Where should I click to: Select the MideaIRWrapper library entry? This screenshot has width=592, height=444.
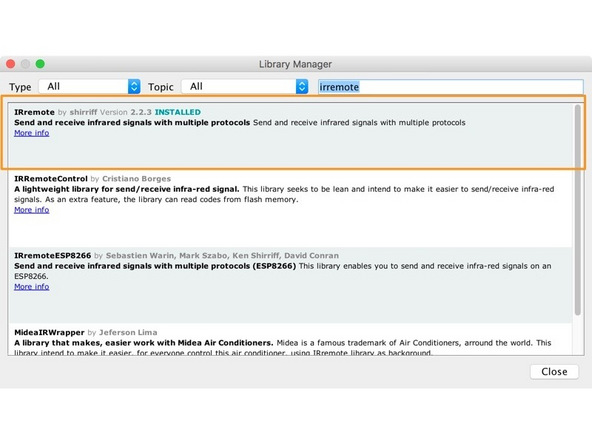pyautogui.click(x=290, y=339)
